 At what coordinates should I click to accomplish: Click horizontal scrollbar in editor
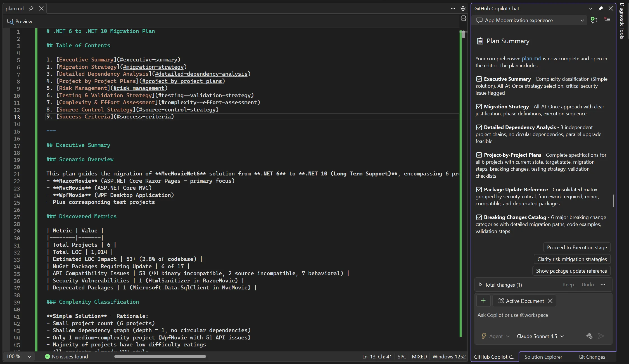[160, 356]
